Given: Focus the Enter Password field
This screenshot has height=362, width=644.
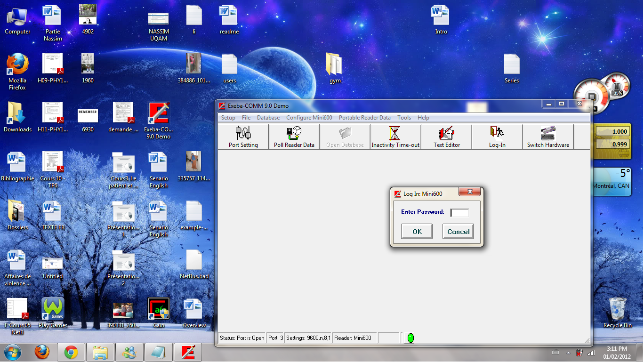Looking at the screenshot, I should click(459, 213).
